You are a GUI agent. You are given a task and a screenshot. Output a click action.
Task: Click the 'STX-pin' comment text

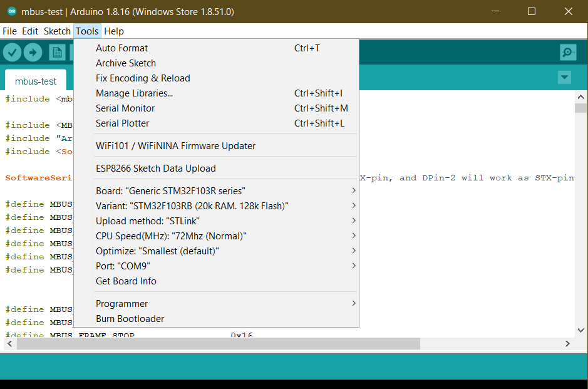(x=554, y=178)
